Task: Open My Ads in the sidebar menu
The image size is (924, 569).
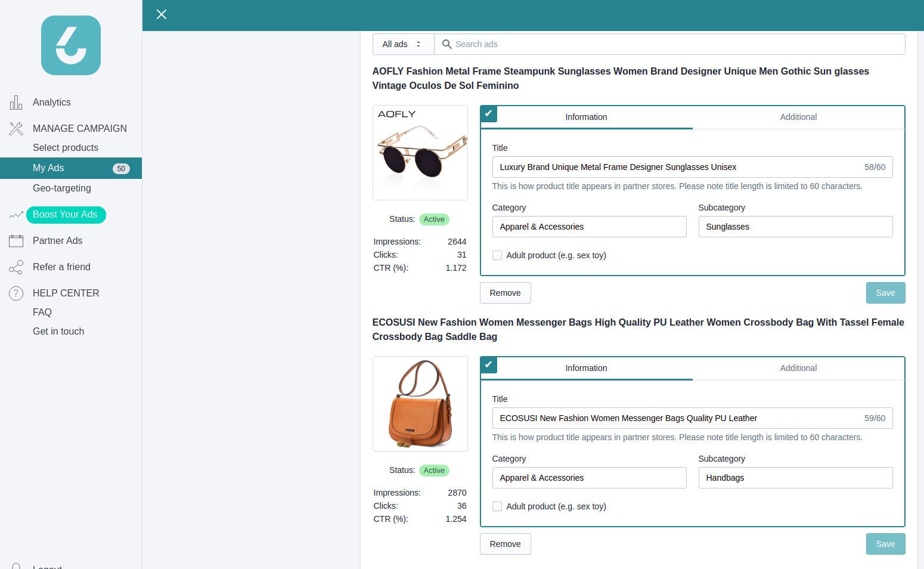Action: pos(48,168)
